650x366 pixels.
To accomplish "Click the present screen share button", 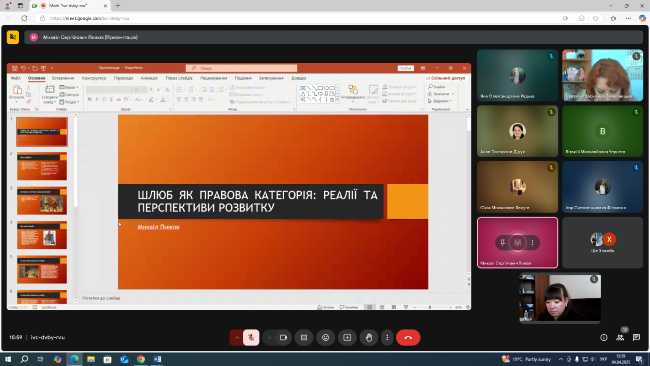I will pos(347,338).
